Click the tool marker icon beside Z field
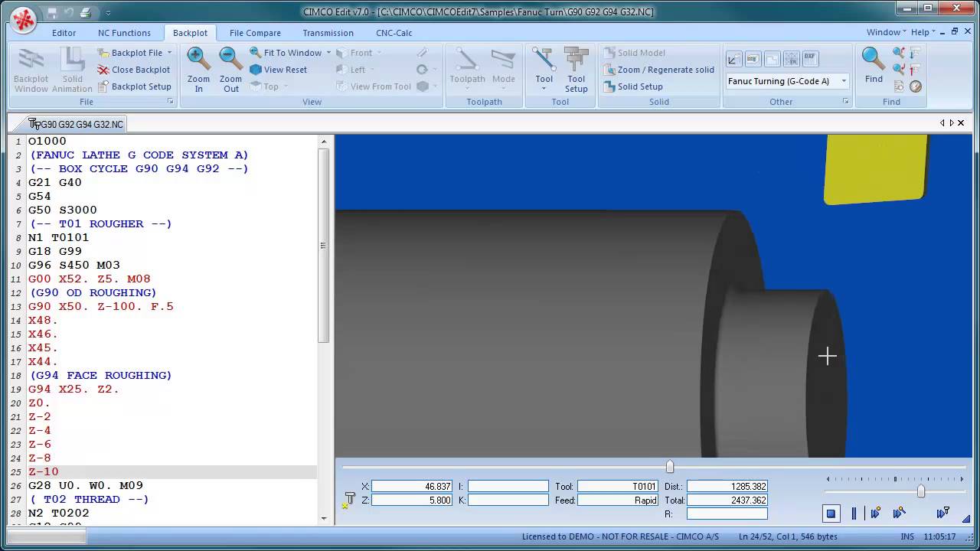 [x=349, y=500]
